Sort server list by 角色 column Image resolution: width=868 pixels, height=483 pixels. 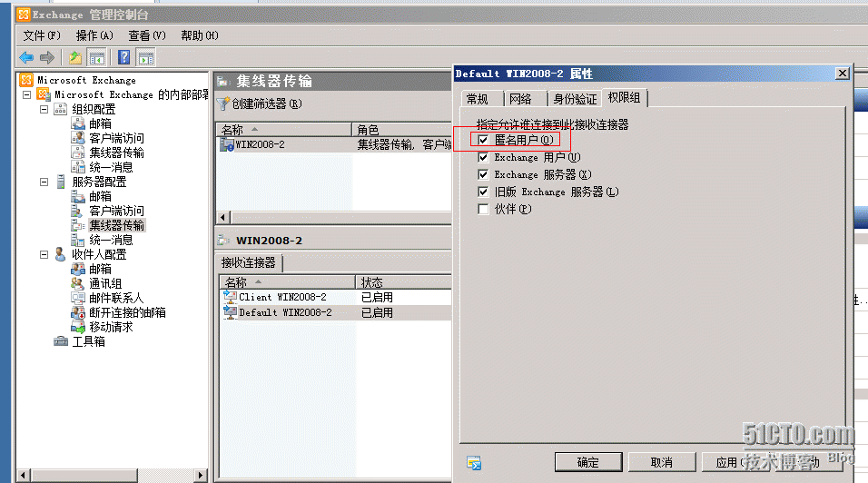click(x=402, y=130)
